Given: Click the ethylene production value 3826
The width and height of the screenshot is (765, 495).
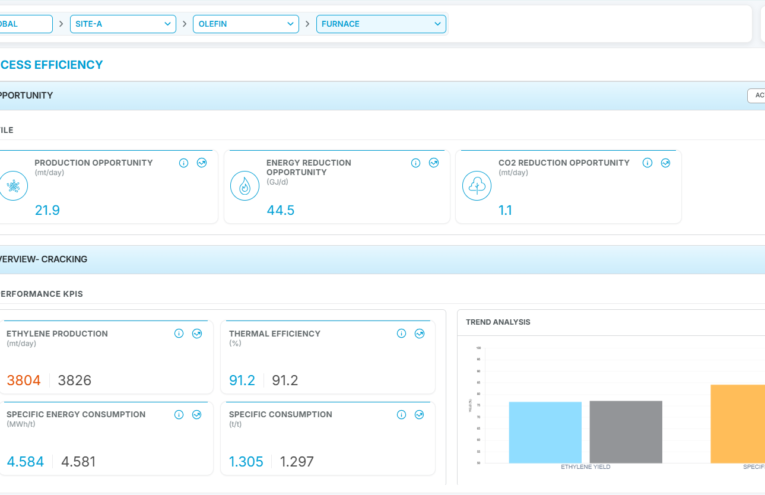Looking at the screenshot, I should tap(75, 380).
